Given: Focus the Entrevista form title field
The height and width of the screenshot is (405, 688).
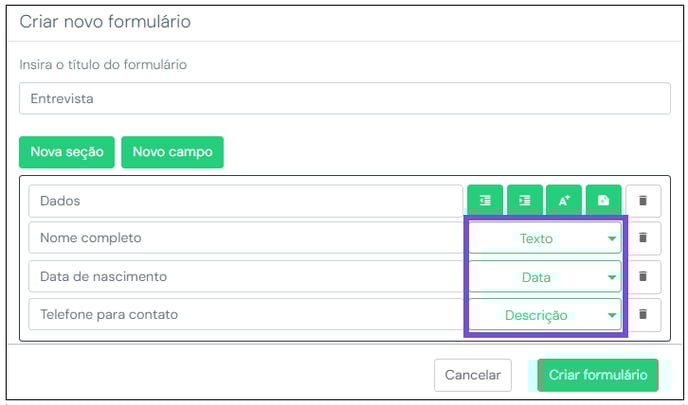Looking at the screenshot, I should (x=344, y=98).
